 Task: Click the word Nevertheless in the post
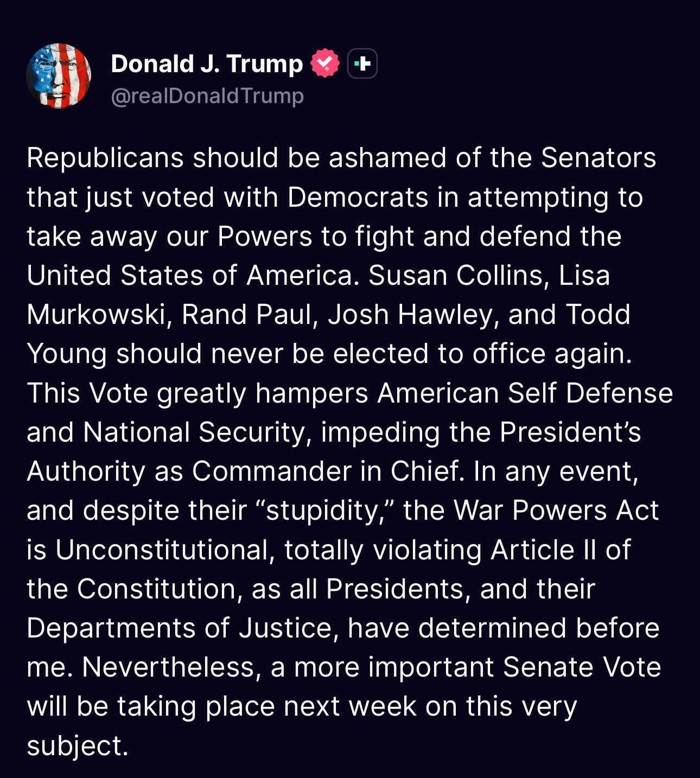pyautogui.click(x=168, y=667)
